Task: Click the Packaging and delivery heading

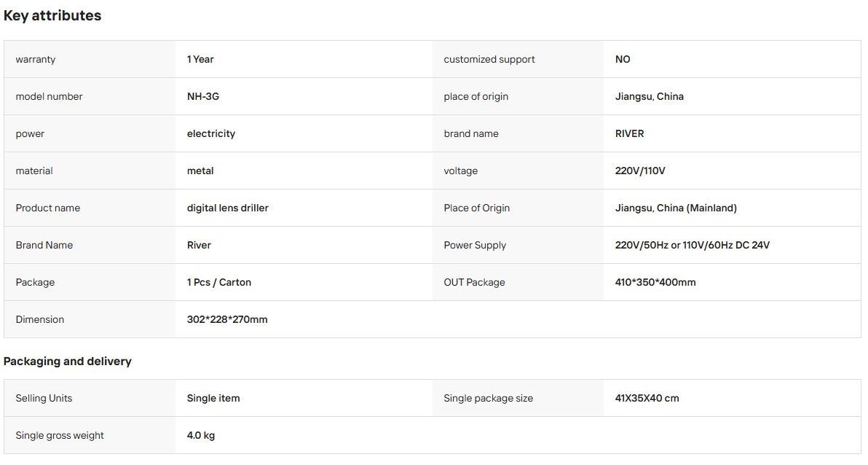Action: click(68, 362)
